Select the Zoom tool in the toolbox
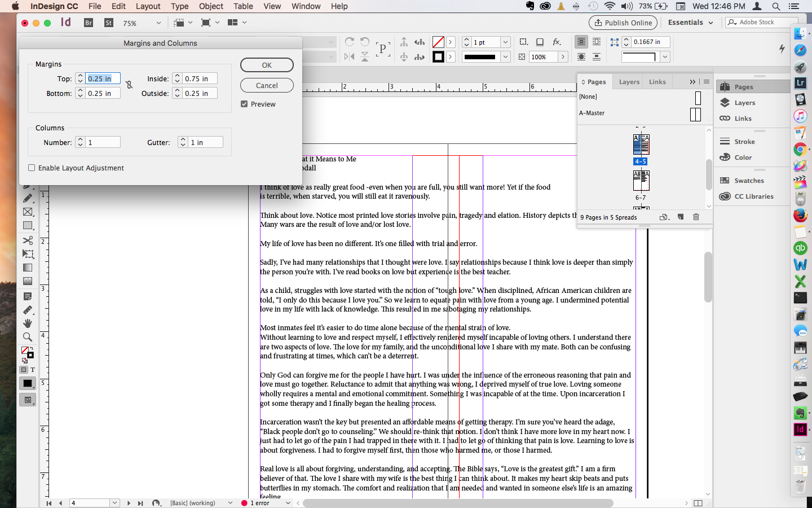The image size is (812, 508). 27,337
